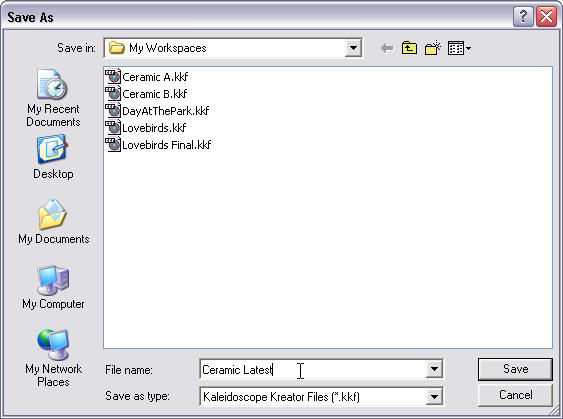Open My Computer in the places bar
This screenshot has height=419, width=563.
(x=53, y=287)
